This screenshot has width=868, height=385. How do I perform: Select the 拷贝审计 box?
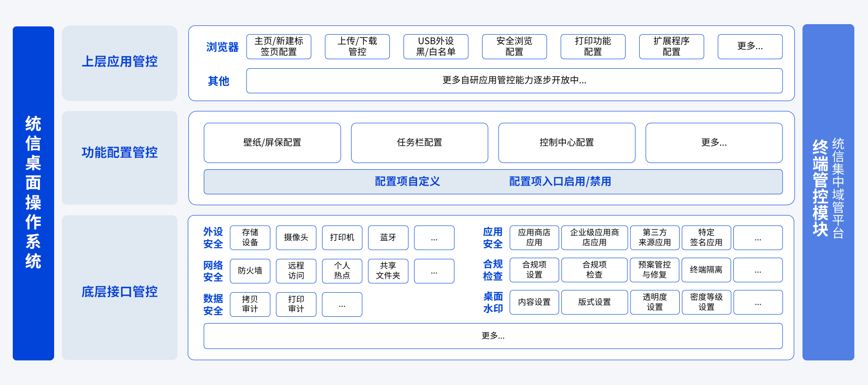point(250,304)
